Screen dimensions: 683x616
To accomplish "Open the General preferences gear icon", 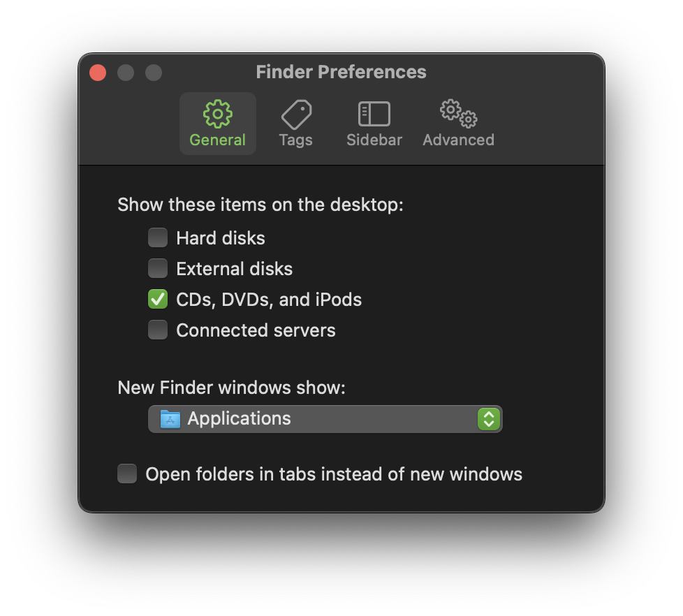I will 217,114.
